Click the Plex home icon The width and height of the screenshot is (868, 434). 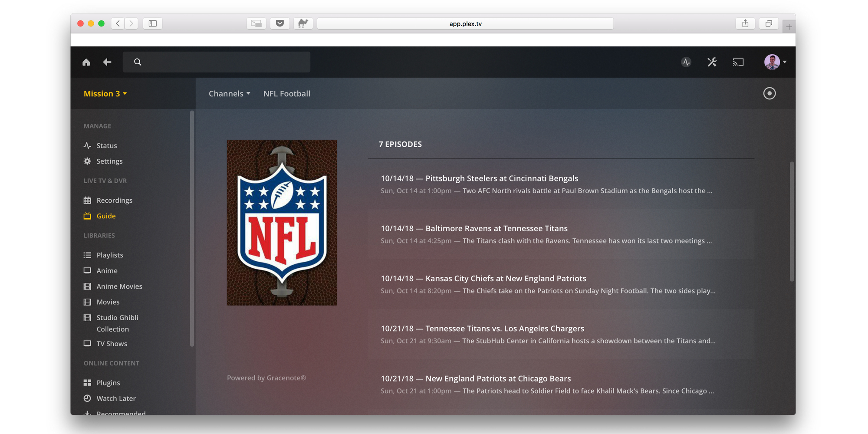click(86, 62)
